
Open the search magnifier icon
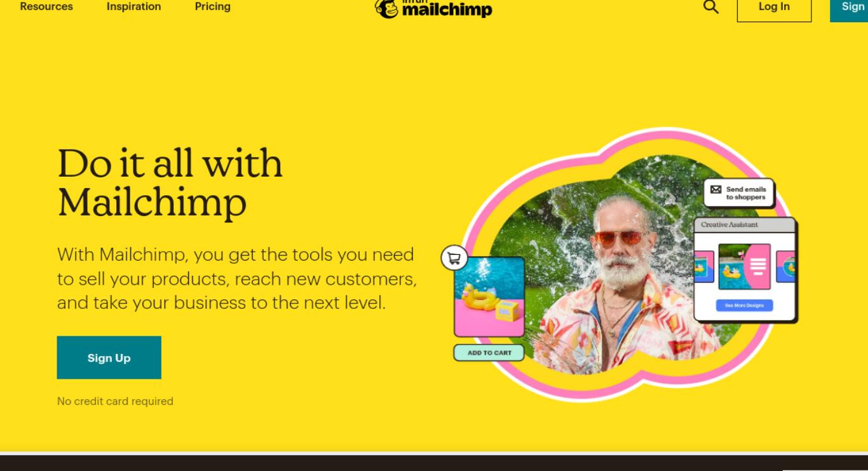(x=711, y=7)
